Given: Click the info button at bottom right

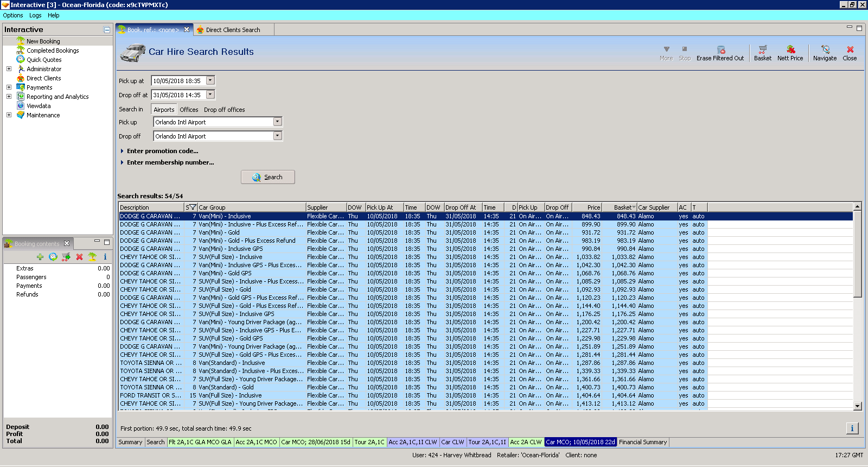Looking at the screenshot, I should pos(852,428).
